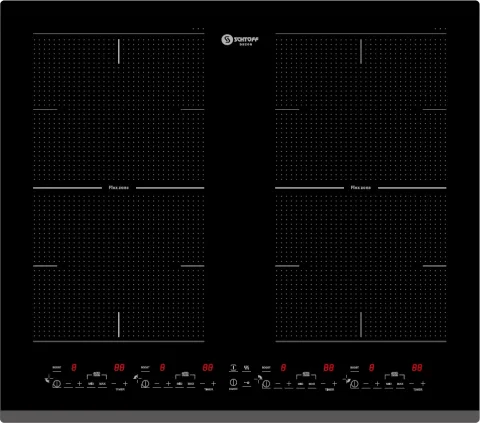Image resolution: width=480 pixels, height=423 pixels.
Task: Activate Boost for the front-left zone
Action: pyautogui.click(x=57, y=367)
